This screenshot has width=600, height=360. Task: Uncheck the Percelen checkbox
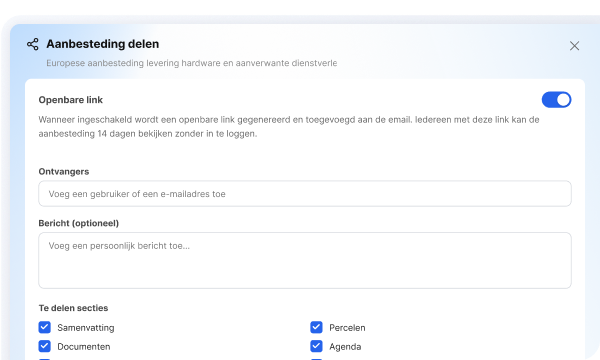click(316, 327)
